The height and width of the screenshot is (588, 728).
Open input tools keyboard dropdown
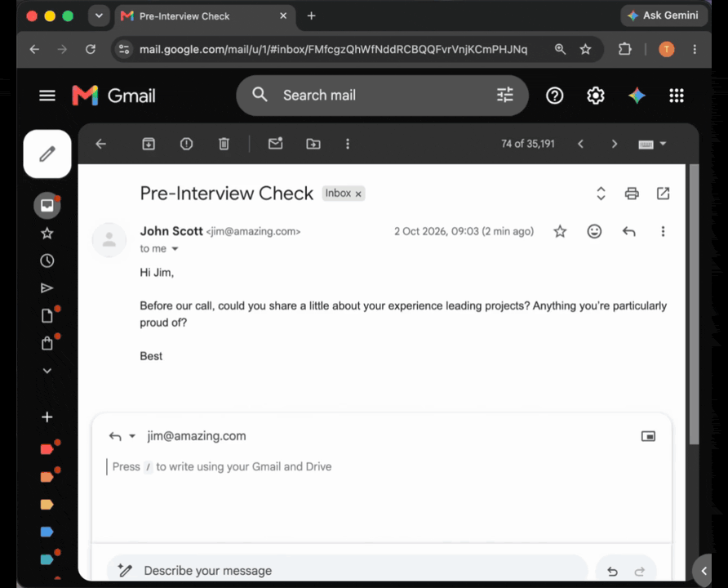(652, 144)
